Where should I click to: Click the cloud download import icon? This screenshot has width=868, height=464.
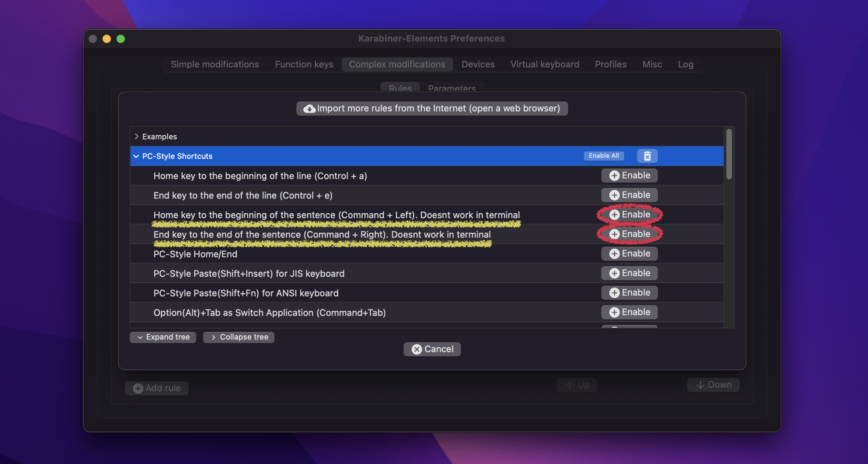click(x=309, y=108)
